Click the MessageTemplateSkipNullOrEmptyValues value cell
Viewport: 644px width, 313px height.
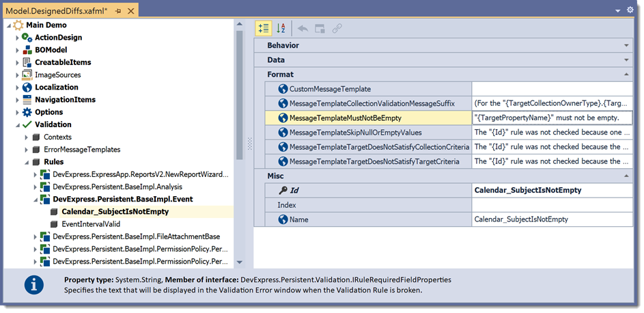(x=552, y=133)
